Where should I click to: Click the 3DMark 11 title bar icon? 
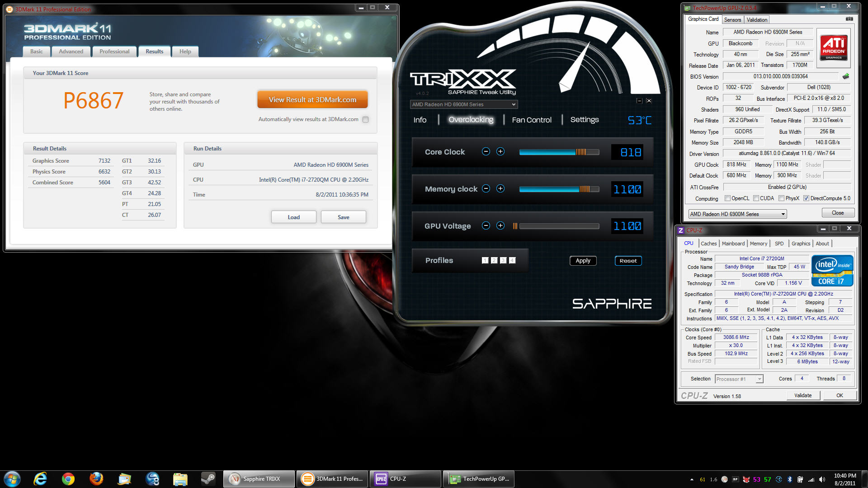[9, 9]
